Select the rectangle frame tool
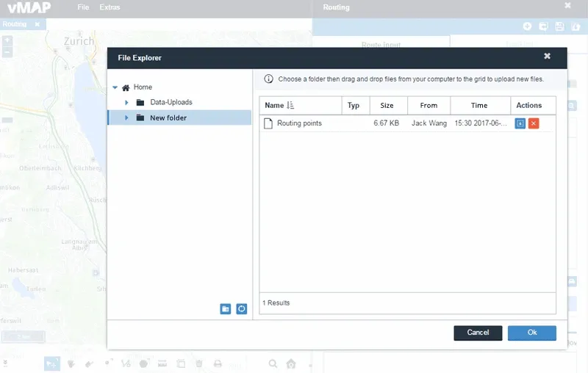 181,363
